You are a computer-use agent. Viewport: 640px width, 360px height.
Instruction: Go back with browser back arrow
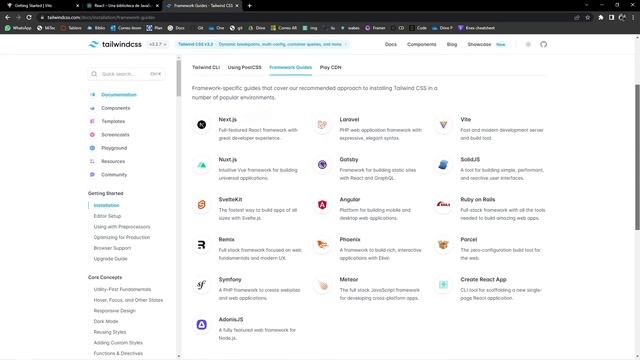[7, 18]
